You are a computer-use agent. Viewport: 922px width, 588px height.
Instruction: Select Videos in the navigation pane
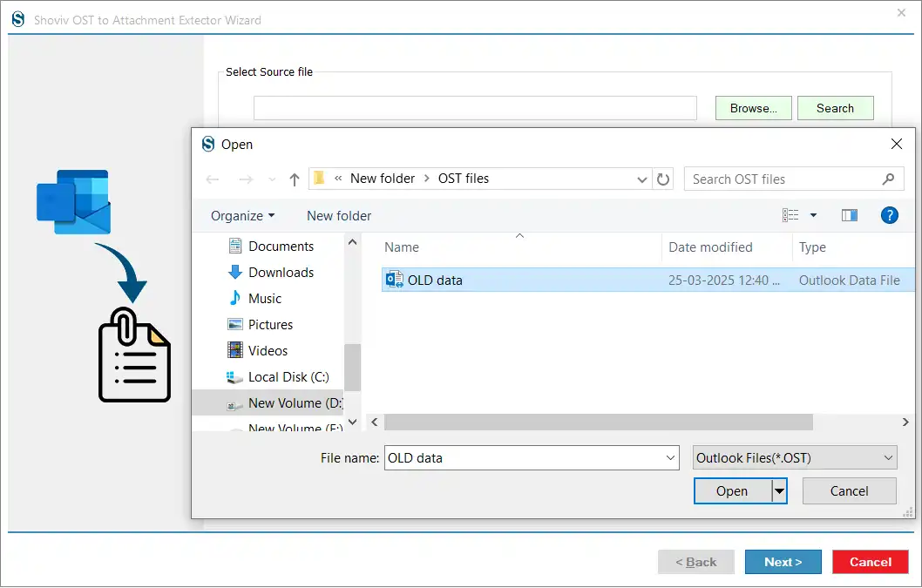tap(268, 350)
